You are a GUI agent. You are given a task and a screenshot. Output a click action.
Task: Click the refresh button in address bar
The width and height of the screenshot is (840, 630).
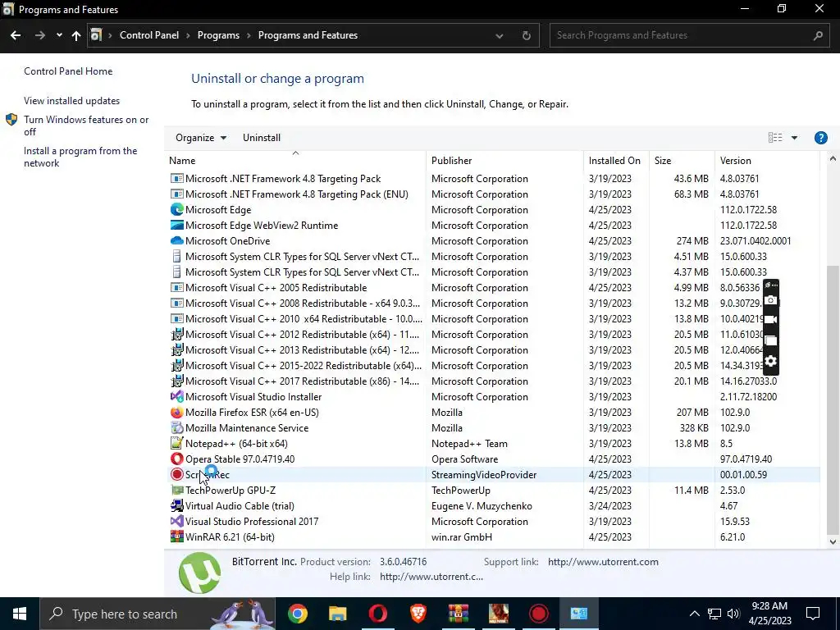(526, 35)
